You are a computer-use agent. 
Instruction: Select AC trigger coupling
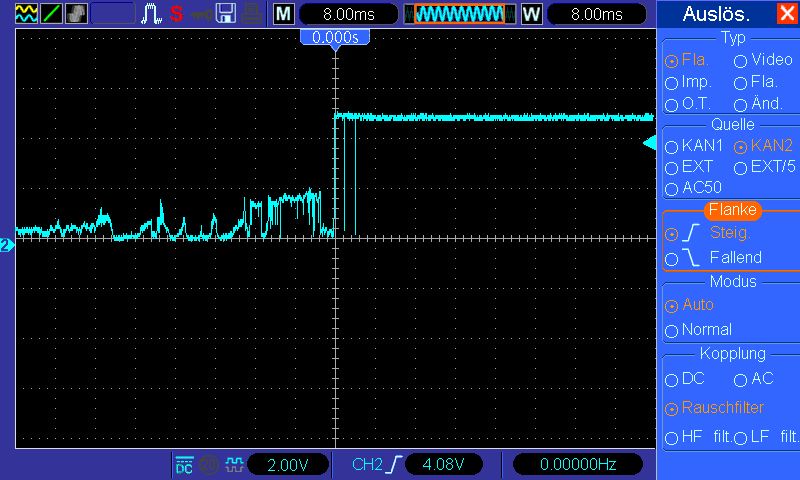point(754,379)
